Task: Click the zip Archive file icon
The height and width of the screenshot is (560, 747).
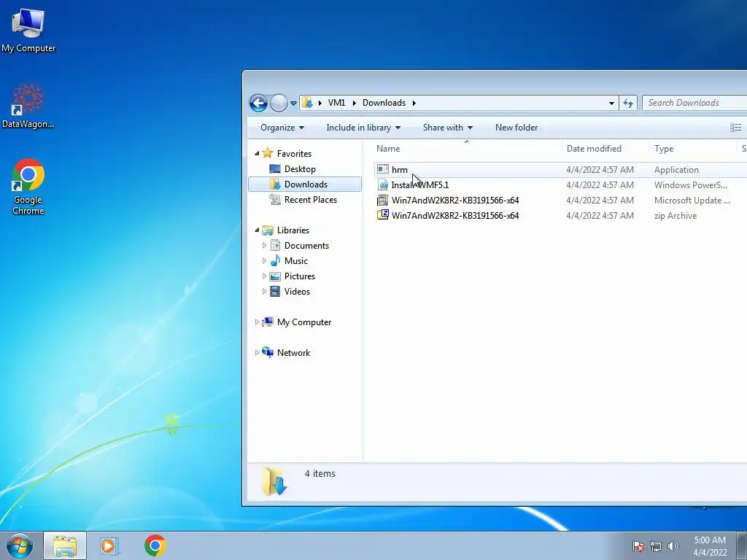Action: point(382,215)
